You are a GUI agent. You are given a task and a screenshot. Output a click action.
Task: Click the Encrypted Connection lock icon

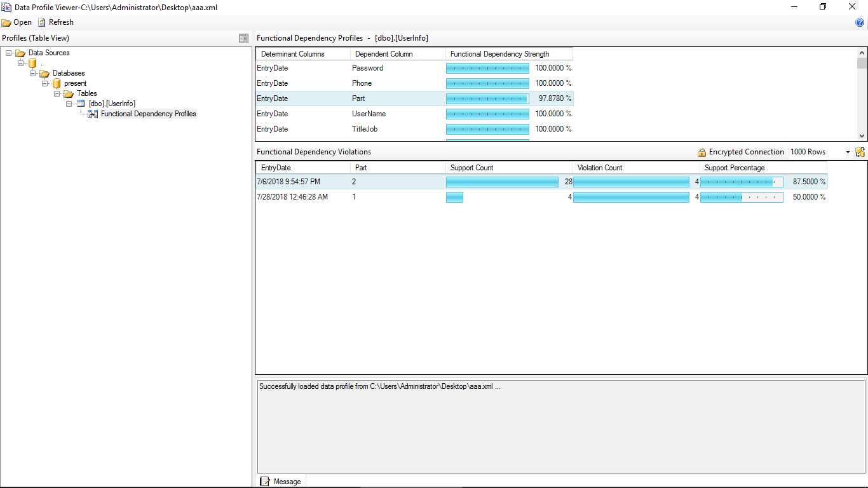coord(702,152)
